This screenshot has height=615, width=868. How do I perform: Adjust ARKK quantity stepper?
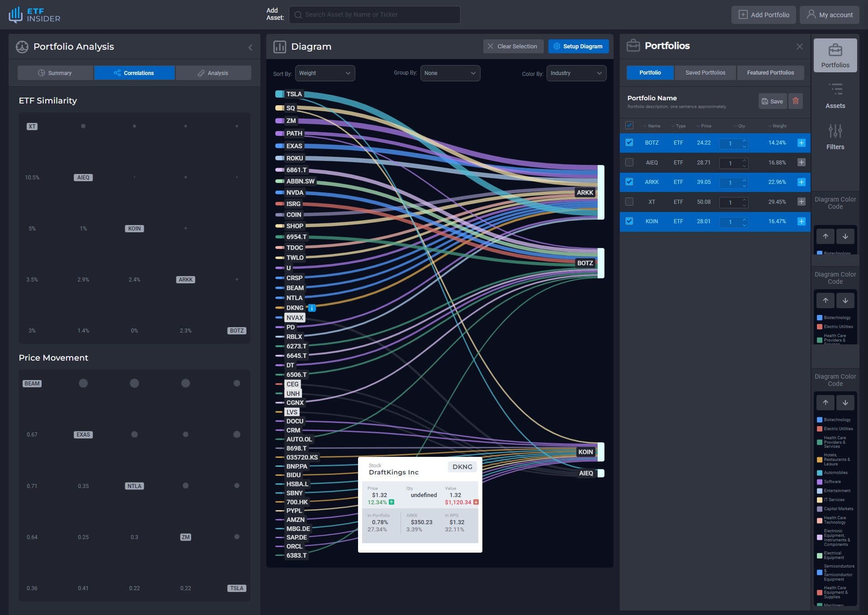(x=734, y=183)
